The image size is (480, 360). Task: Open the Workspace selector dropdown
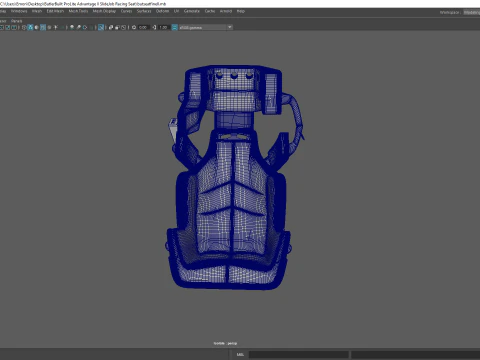pos(471,12)
